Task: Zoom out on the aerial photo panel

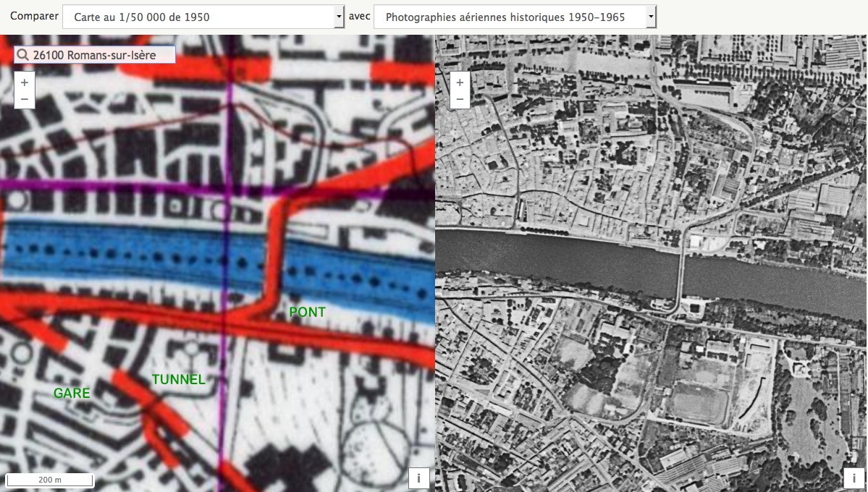Action: pyautogui.click(x=460, y=100)
